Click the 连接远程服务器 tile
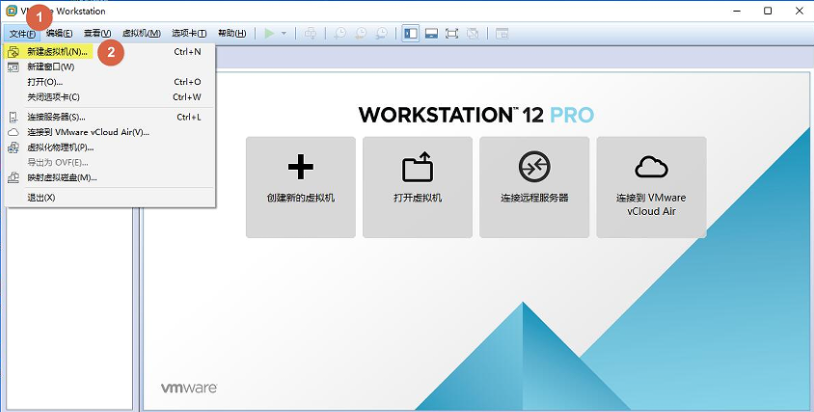 pyautogui.click(x=534, y=187)
